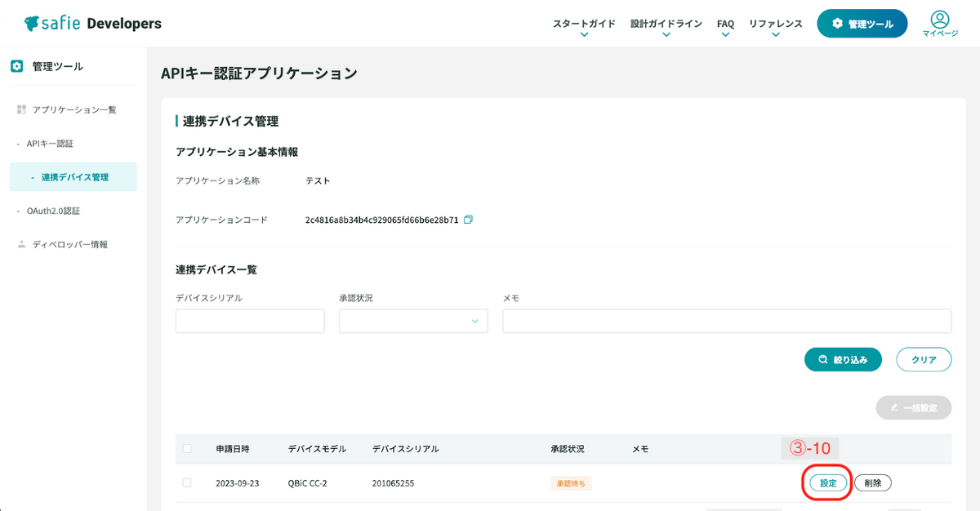Click the デバイスモデル column header
Viewport: 980px width, 511px height.
(317, 449)
